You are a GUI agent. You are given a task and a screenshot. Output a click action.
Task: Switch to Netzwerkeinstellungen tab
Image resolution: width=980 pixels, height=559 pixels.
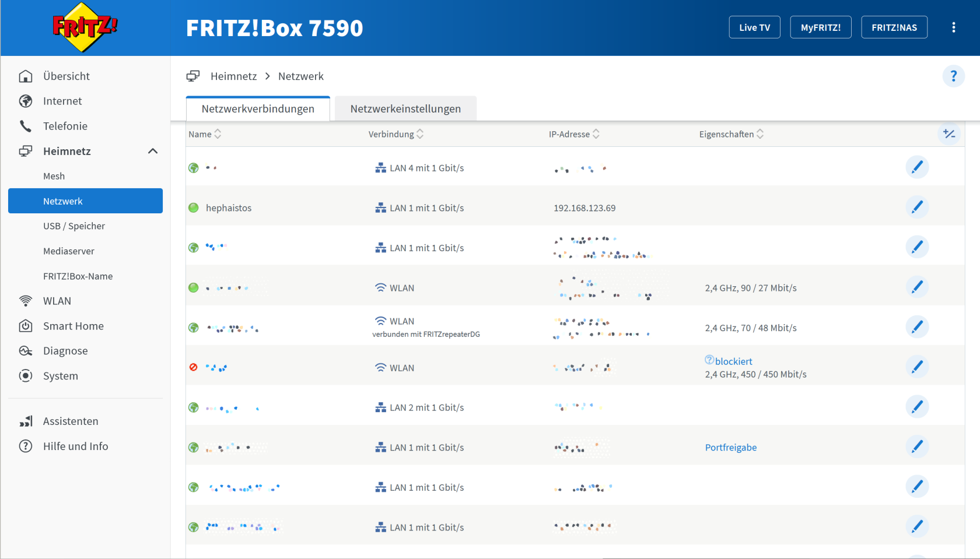(405, 109)
